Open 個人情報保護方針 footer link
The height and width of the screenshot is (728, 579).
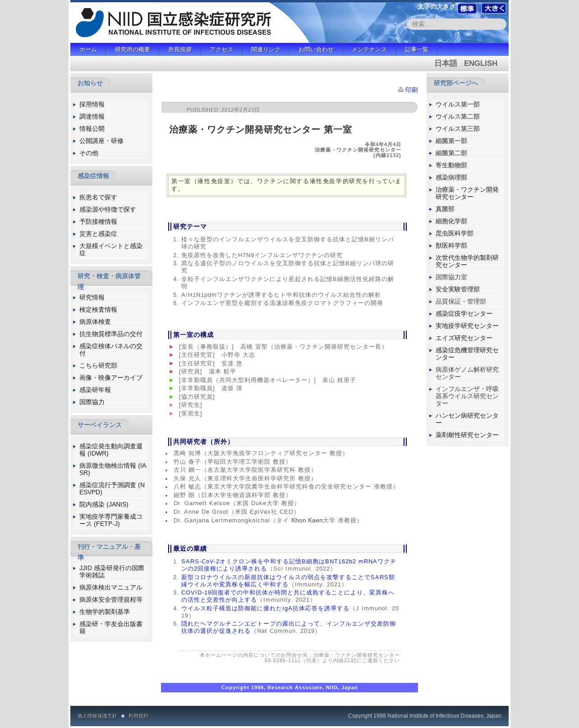(97, 716)
